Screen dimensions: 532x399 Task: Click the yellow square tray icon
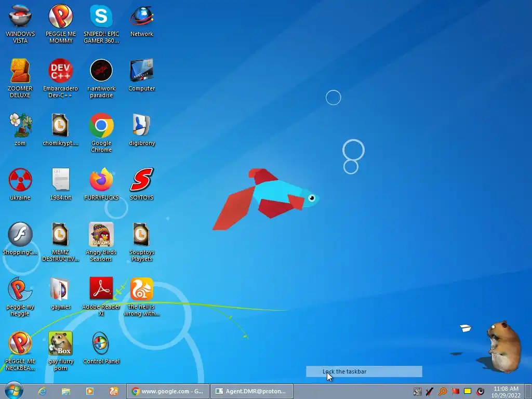468,391
